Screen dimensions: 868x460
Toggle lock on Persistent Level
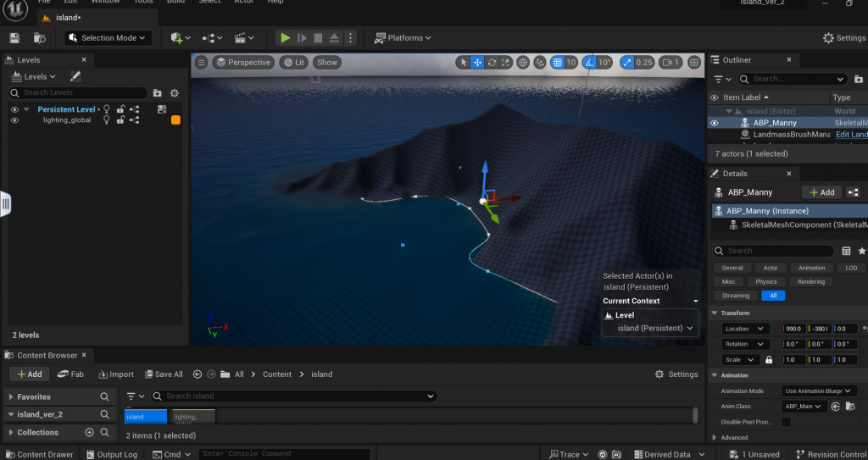pos(120,109)
